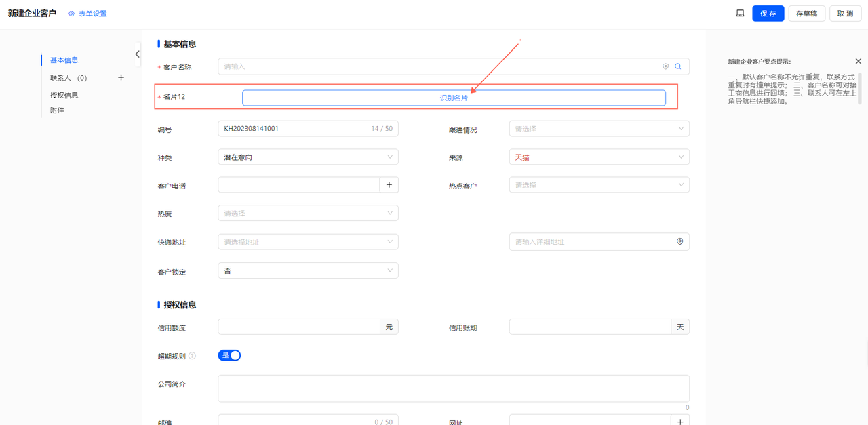Viewport: 868px width, 425px height.
Task: Click the 授权信息 section heading
Action: click(x=180, y=305)
